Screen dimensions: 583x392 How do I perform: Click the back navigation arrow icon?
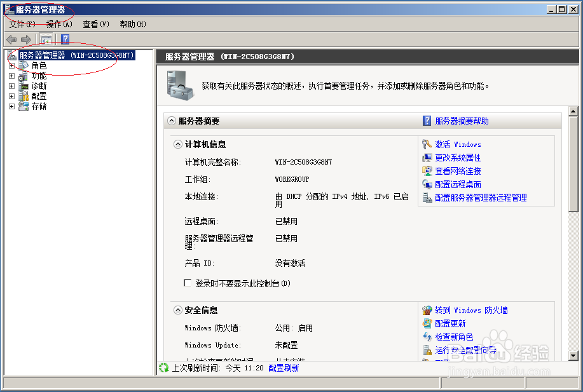coord(11,38)
